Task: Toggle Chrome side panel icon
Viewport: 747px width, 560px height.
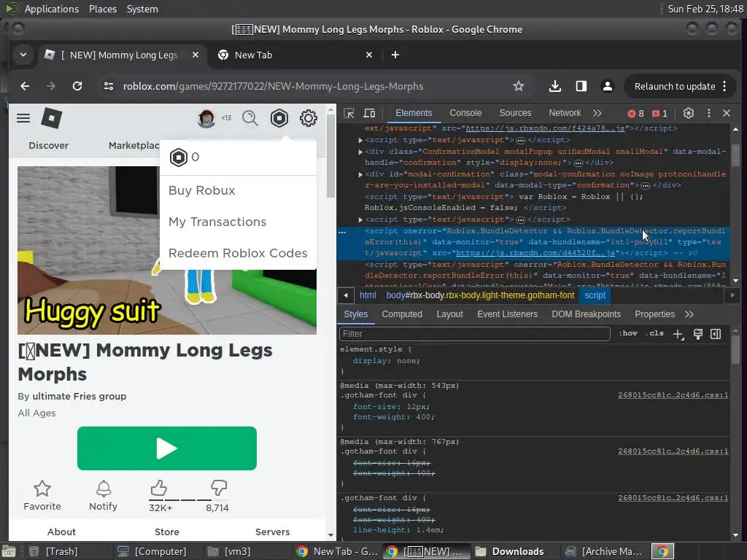Action: coord(581,86)
